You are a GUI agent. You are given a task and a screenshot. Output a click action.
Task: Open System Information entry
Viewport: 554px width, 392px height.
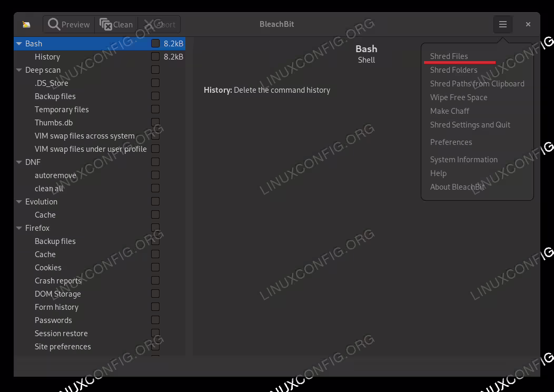463,160
